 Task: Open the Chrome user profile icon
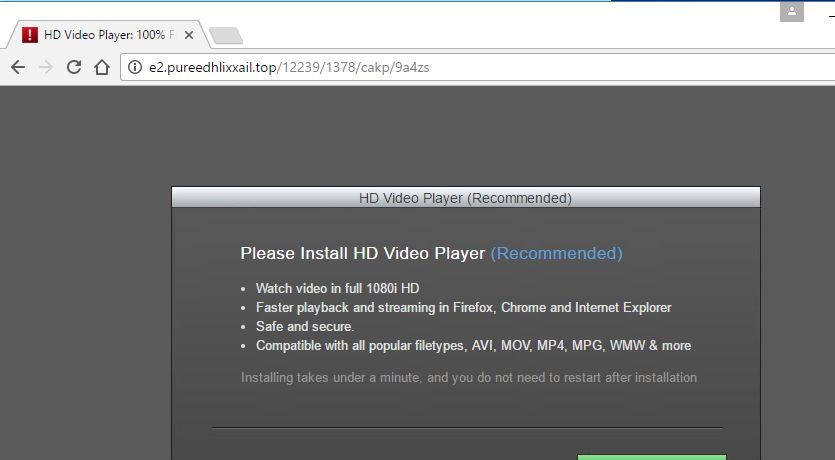[x=792, y=11]
